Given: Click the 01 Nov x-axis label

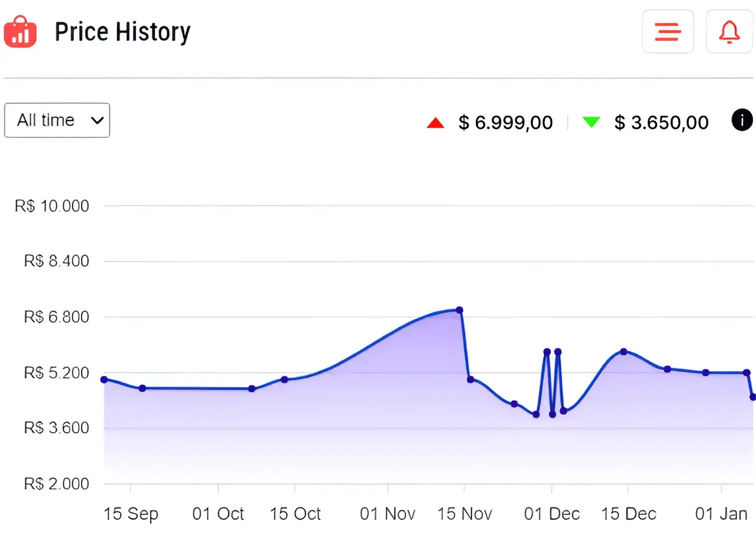Looking at the screenshot, I should pyautogui.click(x=387, y=514).
